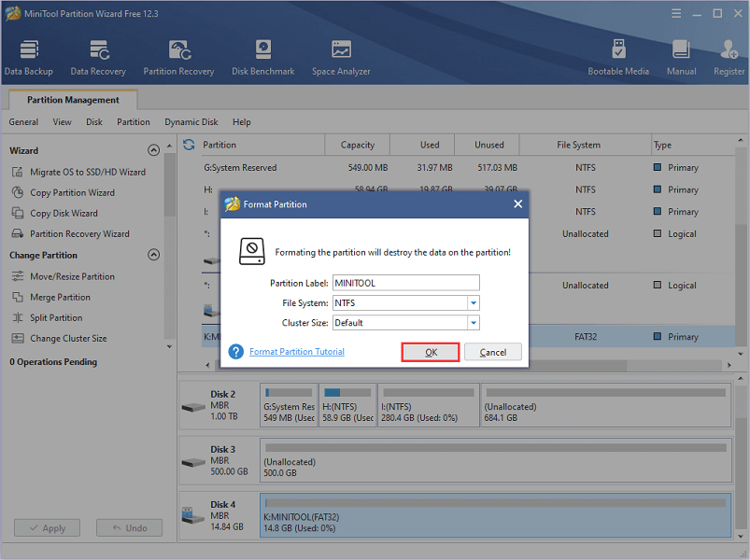750x560 pixels.
Task: Launch the Data Recovery tool
Action: [x=98, y=57]
